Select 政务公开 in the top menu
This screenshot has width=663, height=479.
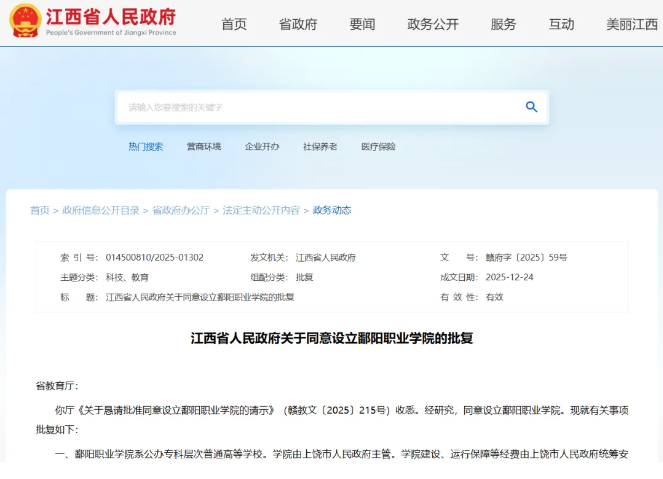(433, 24)
